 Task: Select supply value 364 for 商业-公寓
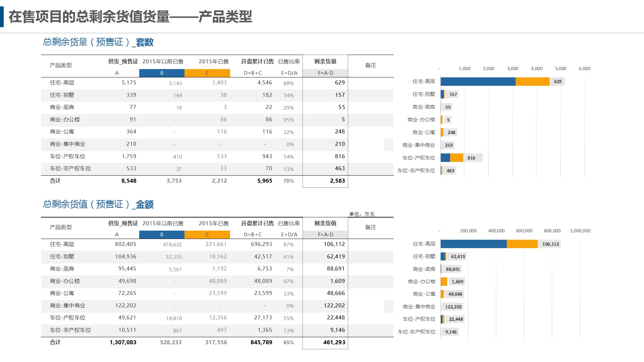131,131
